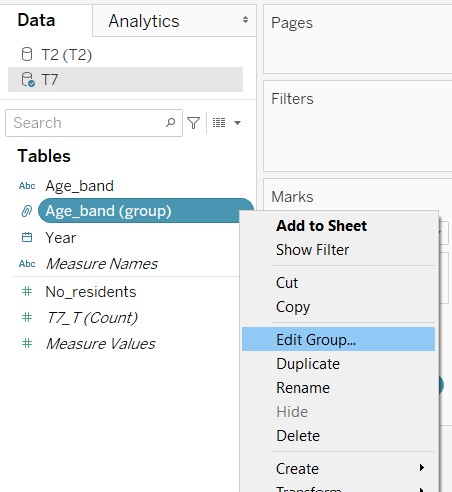Select the T7 data source
Viewport: 452px width, 492px height.
[125, 80]
